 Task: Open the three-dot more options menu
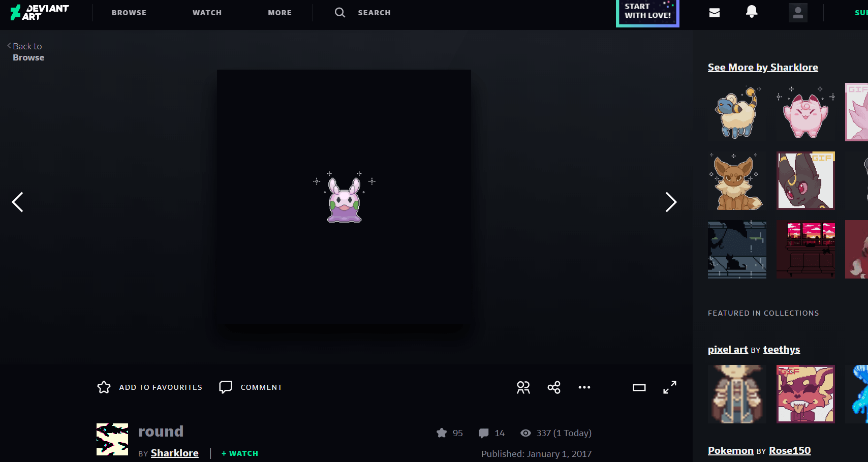[x=584, y=387]
